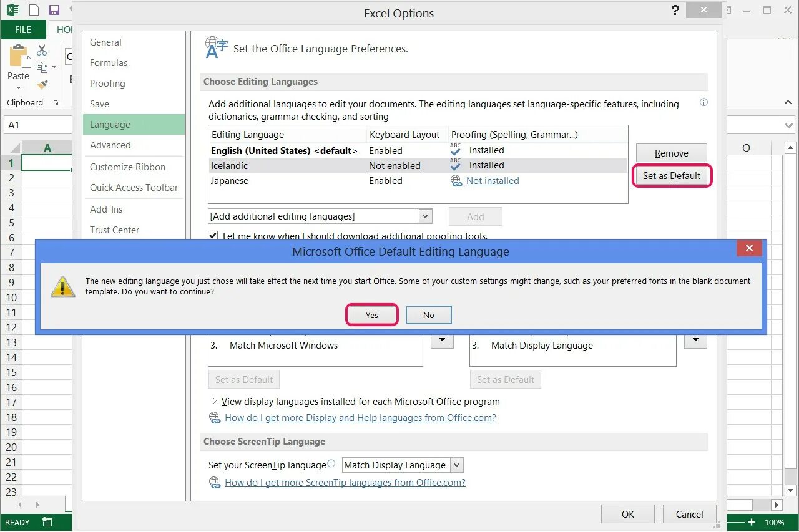
Task: Open 'How do I get more ScreenTip languages' link
Action: tap(345, 483)
